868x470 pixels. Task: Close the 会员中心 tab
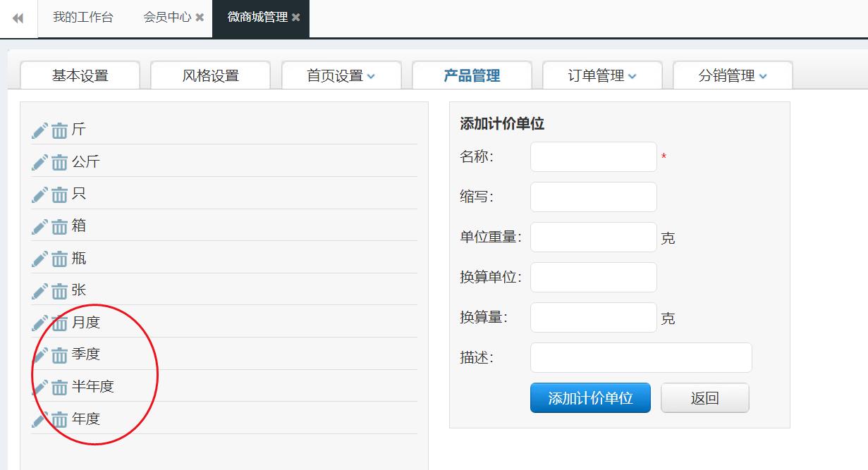(200, 18)
